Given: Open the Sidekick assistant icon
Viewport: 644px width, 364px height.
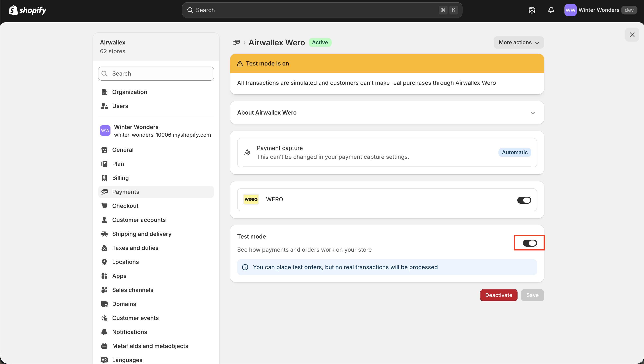Looking at the screenshot, I should point(532,10).
